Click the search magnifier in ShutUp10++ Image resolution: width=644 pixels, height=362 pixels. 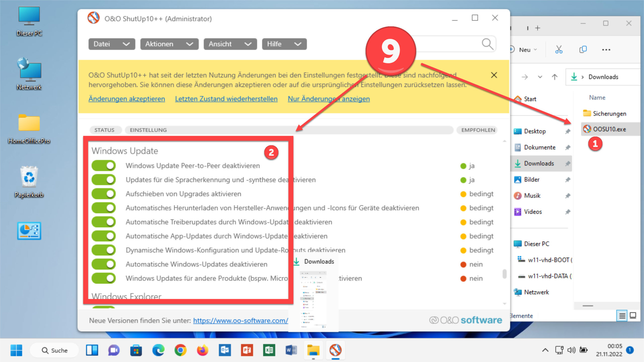coord(488,44)
